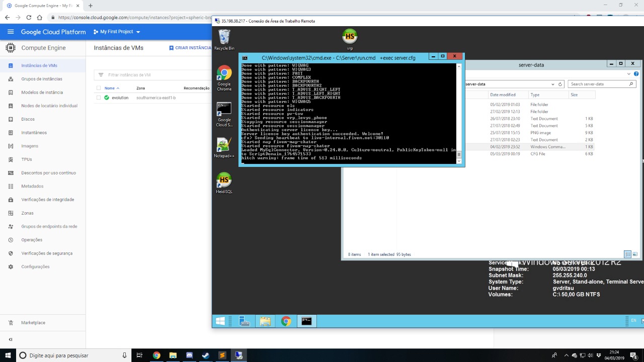This screenshot has height=362, width=644.
Task: Open the Explorer address bar history dropdown
Action: coord(552,84)
